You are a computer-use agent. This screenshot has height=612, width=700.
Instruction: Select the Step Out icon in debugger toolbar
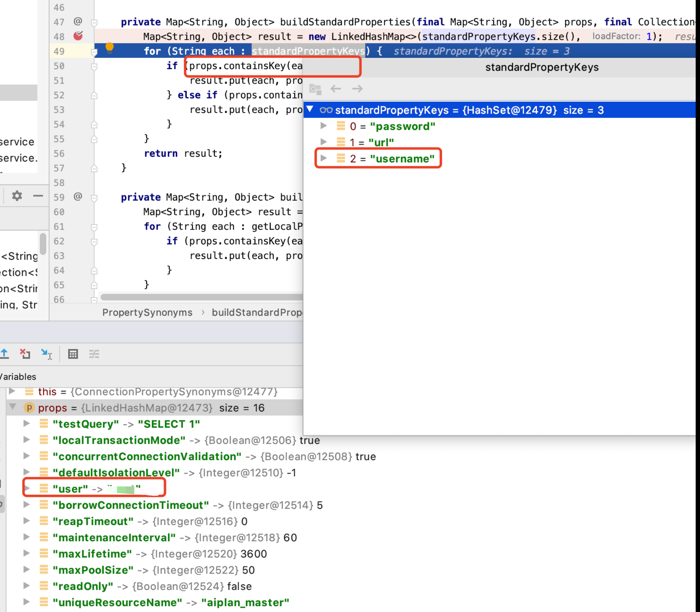click(5, 354)
